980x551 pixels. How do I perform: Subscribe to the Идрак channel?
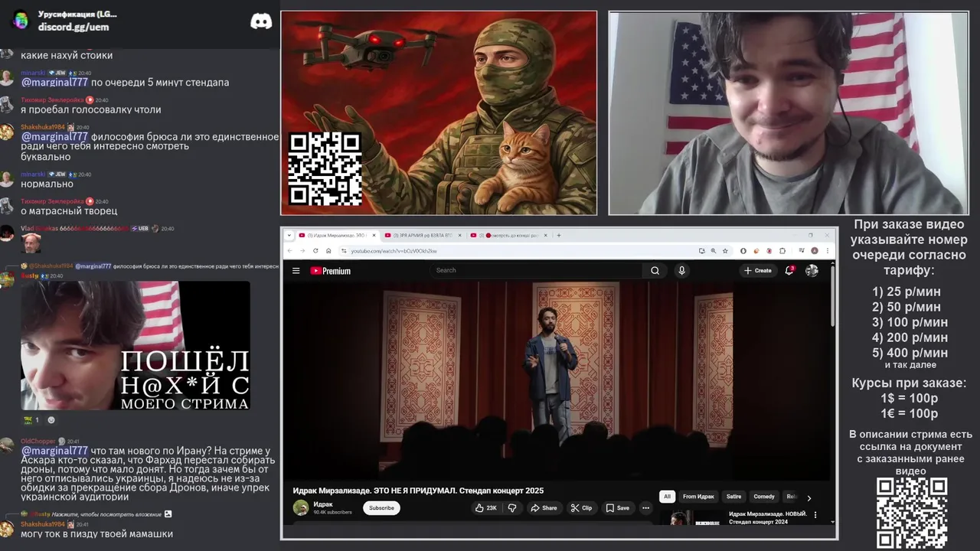point(381,507)
